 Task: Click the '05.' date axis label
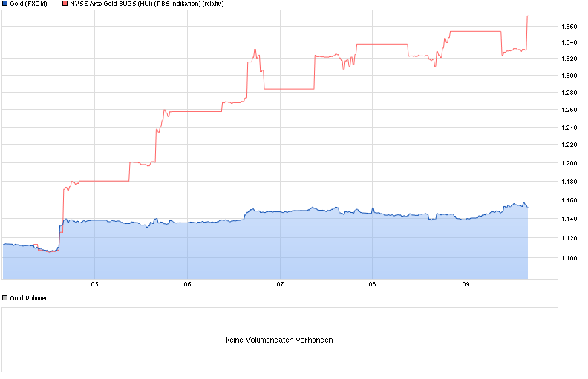pyautogui.click(x=95, y=284)
